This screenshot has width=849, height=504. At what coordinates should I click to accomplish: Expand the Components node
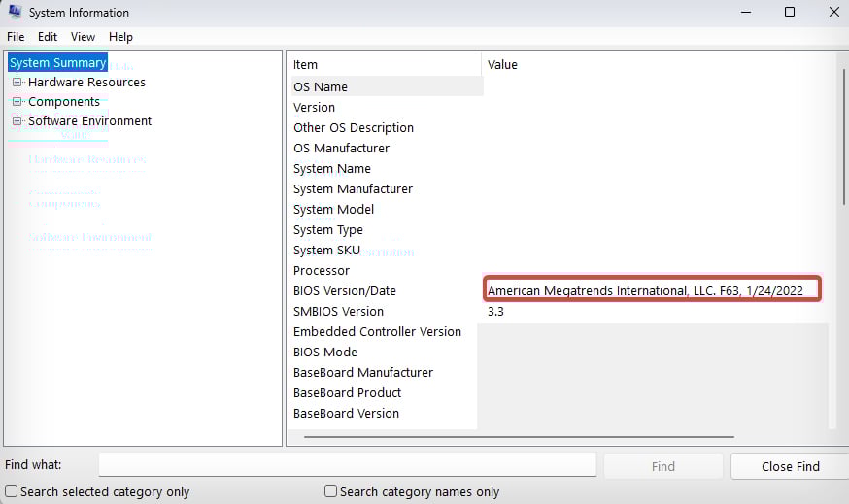tap(17, 102)
